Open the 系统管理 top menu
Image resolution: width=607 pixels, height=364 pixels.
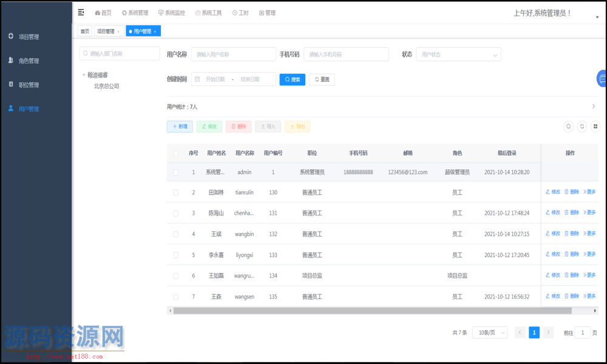(x=135, y=13)
